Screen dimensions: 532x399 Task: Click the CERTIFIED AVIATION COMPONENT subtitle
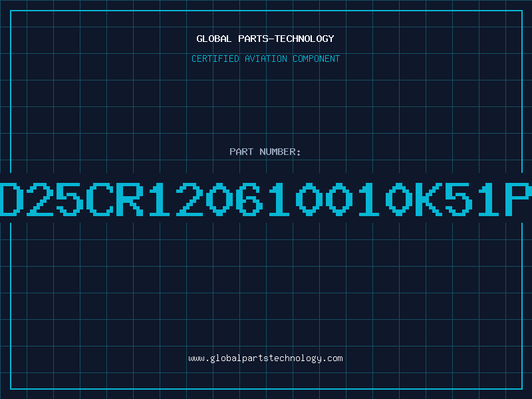pyautogui.click(x=265, y=59)
